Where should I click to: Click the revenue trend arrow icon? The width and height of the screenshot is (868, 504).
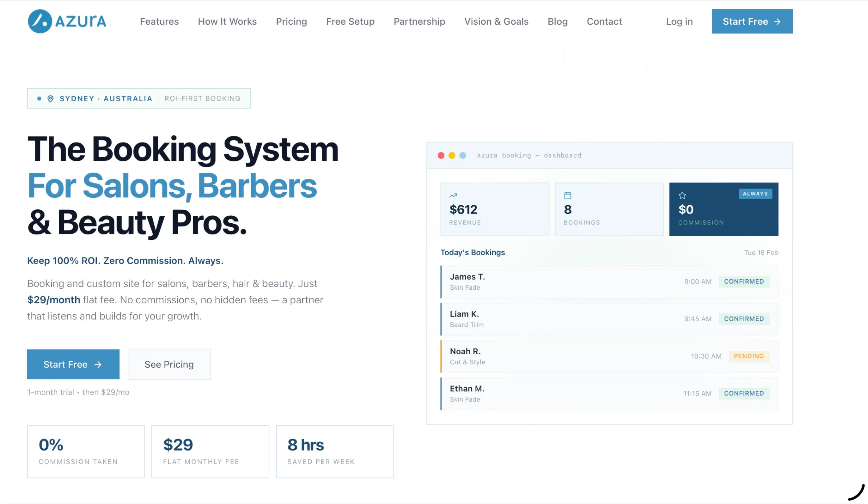point(453,195)
